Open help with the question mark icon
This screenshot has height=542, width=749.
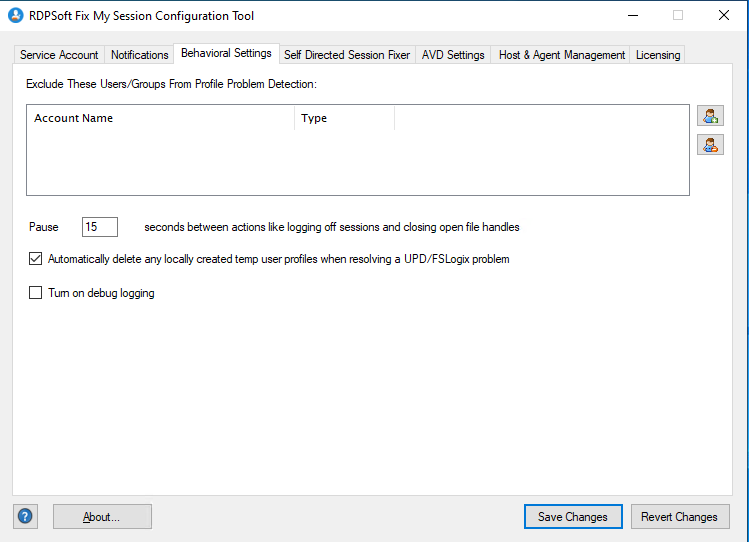tap(25, 517)
